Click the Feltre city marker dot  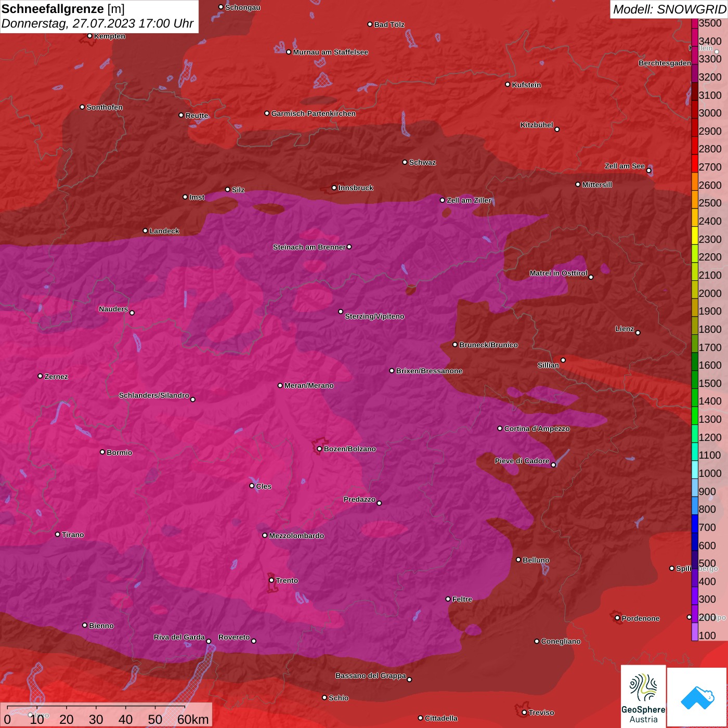click(448, 599)
